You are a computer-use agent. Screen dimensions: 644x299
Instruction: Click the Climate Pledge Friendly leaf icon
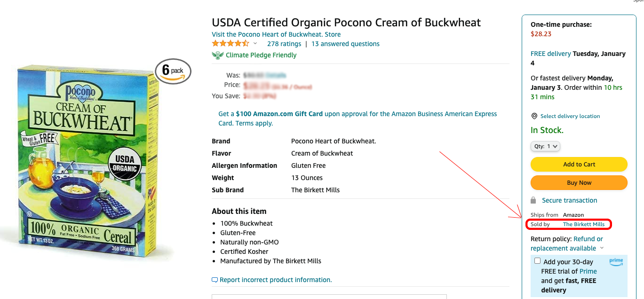tap(217, 55)
